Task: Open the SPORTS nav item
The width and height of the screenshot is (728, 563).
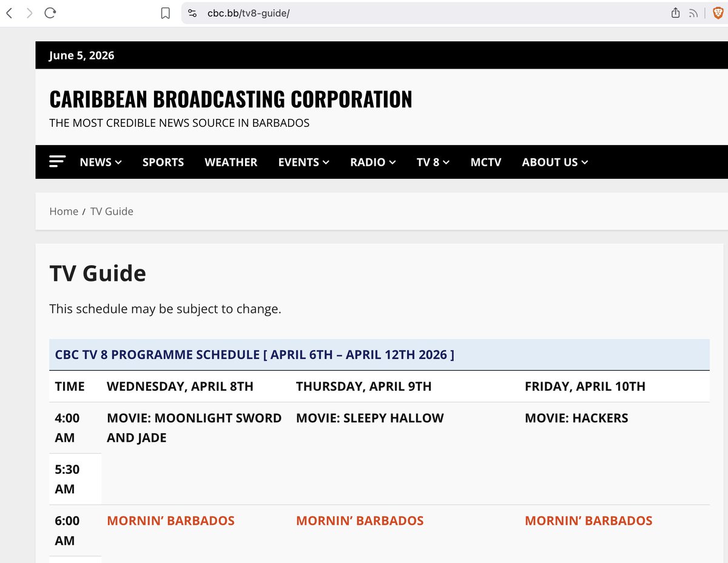Action: pos(163,162)
